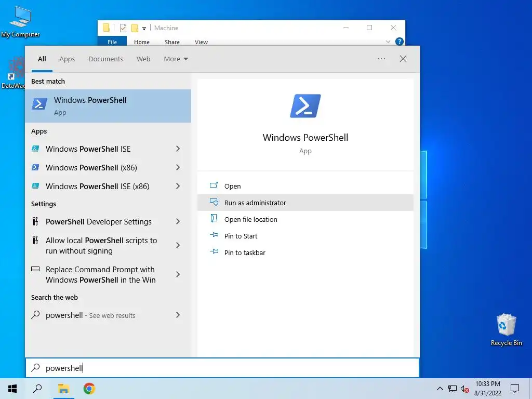Click Open in the PowerShell actions
This screenshot has height=399, width=532.
pos(305,186)
